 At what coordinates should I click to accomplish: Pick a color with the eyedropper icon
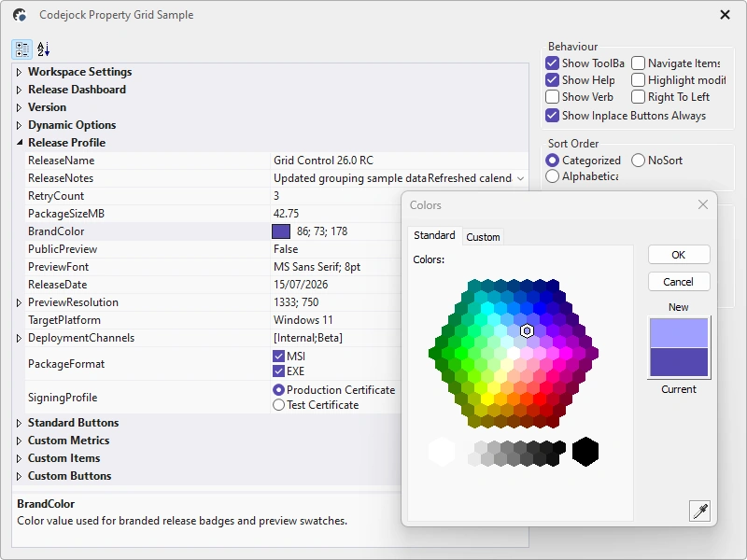(699, 511)
